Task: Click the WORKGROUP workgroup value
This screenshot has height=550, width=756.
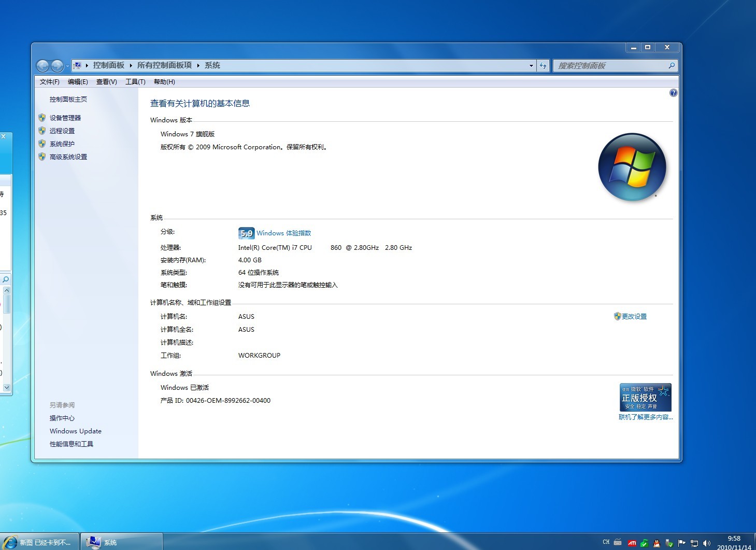Action: pos(259,356)
